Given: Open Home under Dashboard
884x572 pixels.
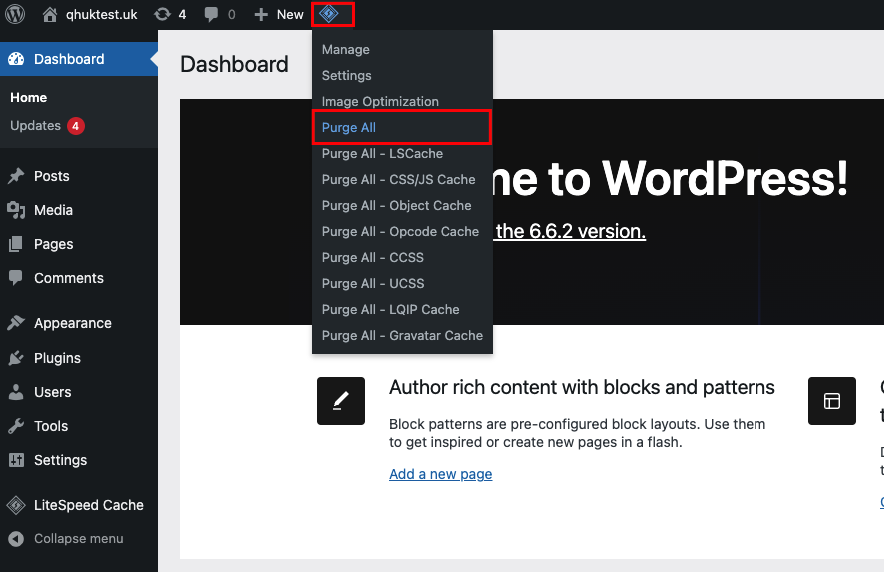Looking at the screenshot, I should pyautogui.click(x=28, y=97).
